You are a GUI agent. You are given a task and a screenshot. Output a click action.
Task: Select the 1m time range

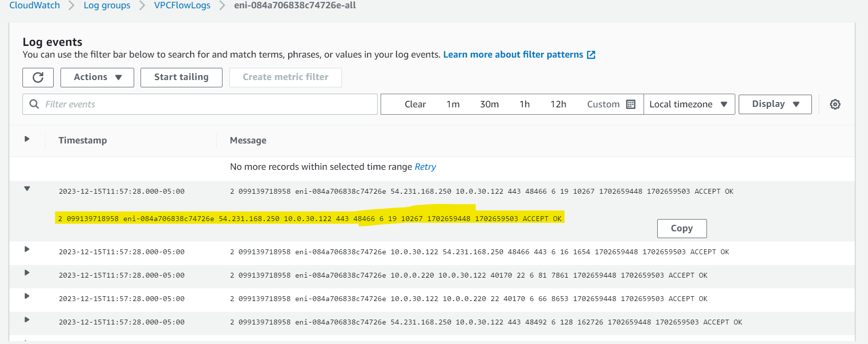(453, 104)
